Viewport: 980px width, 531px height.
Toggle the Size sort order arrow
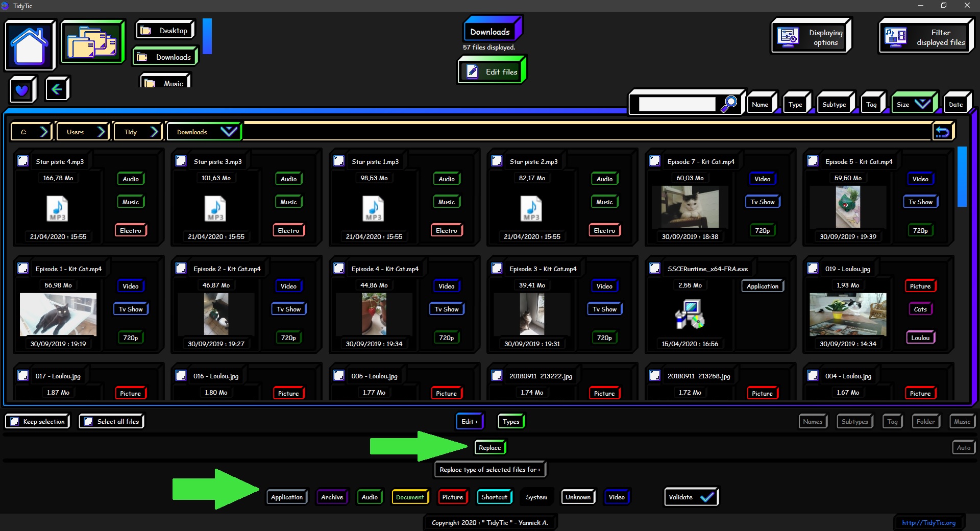click(922, 104)
